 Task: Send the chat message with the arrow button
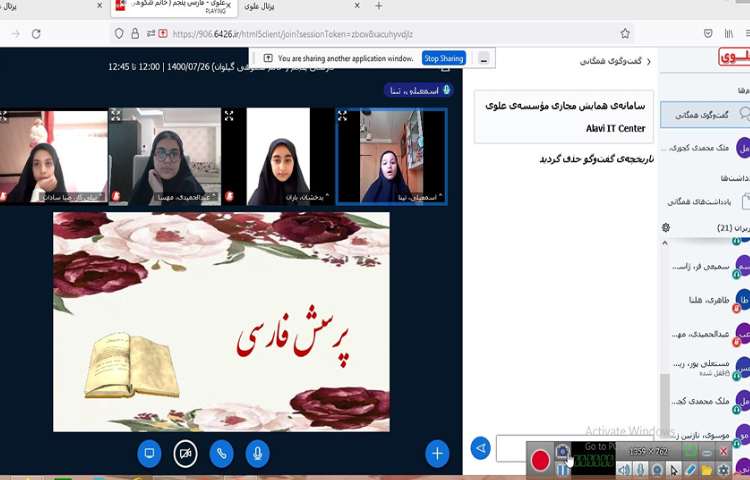(x=480, y=448)
